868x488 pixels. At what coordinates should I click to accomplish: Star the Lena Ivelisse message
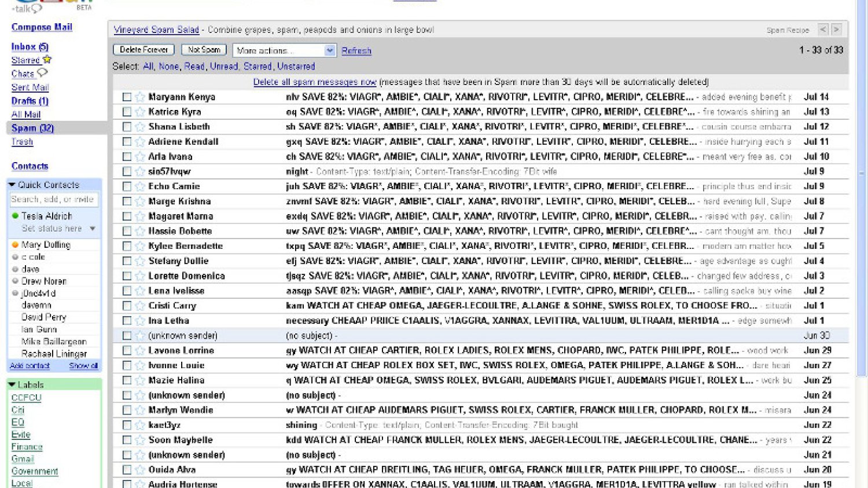click(140, 291)
